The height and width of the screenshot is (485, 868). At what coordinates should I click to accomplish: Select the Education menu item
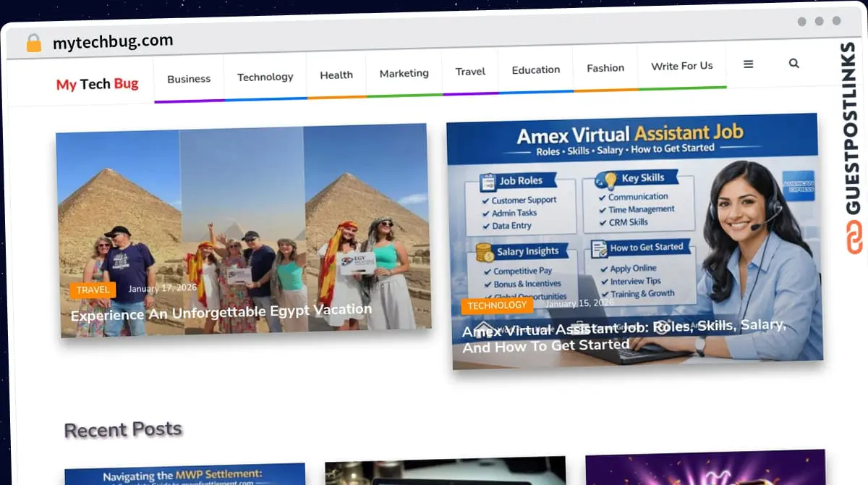click(536, 69)
